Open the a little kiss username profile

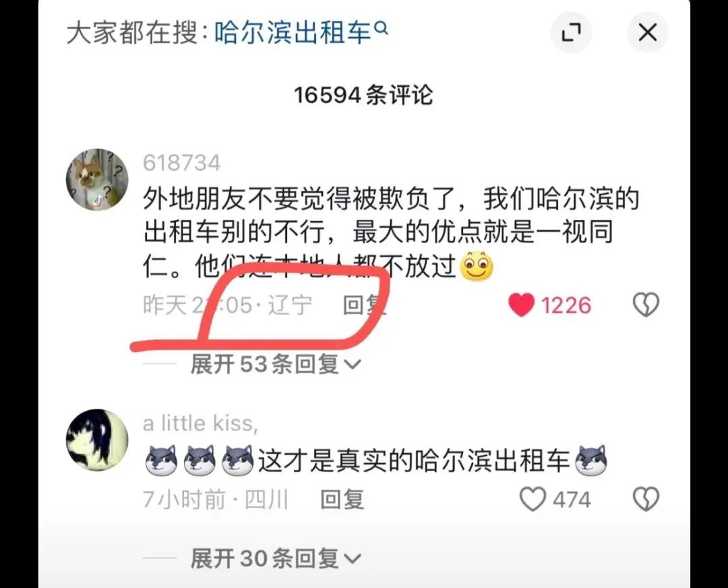200,423
